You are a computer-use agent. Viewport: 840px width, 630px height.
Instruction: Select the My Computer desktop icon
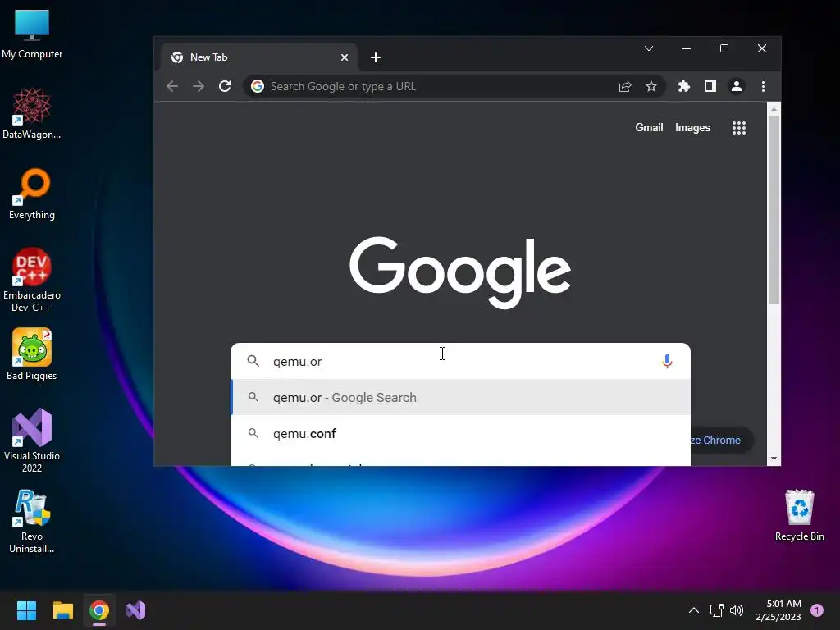point(32,34)
